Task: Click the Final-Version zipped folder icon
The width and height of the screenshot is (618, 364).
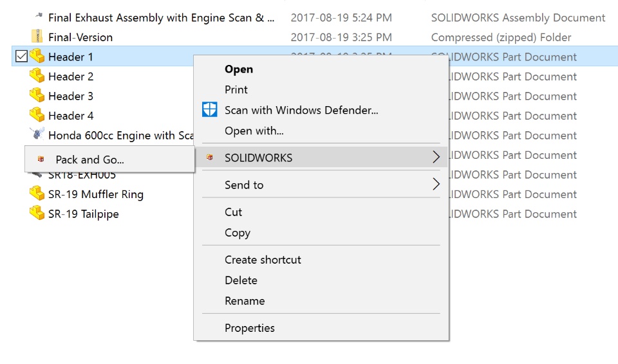Action: click(x=37, y=36)
